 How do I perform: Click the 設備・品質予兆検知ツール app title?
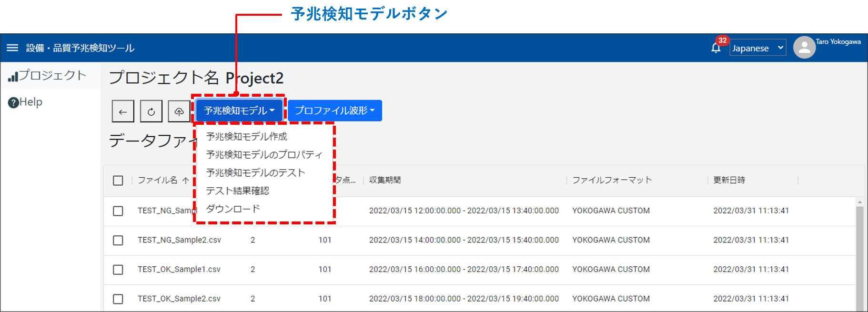point(80,48)
